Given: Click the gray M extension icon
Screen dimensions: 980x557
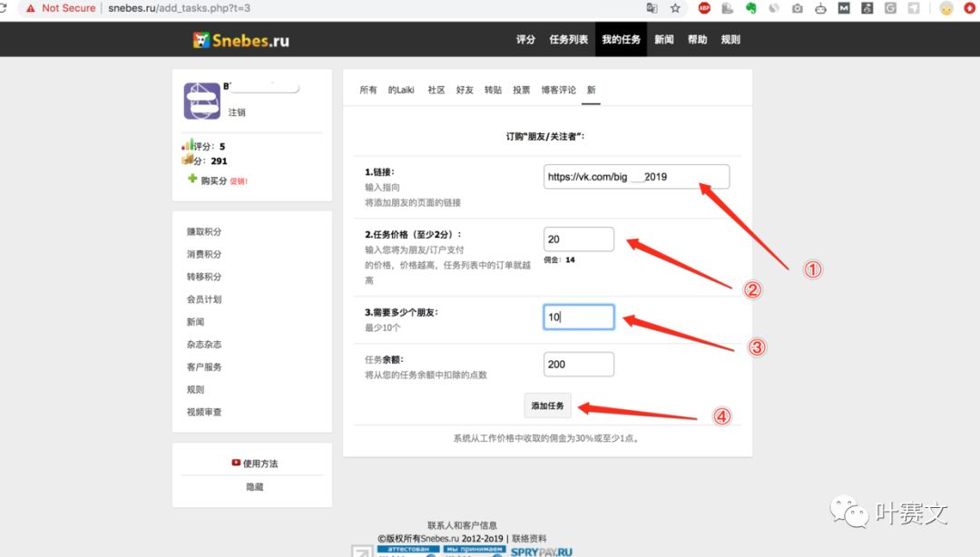Looking at the screenshot, I should (842, 8).
